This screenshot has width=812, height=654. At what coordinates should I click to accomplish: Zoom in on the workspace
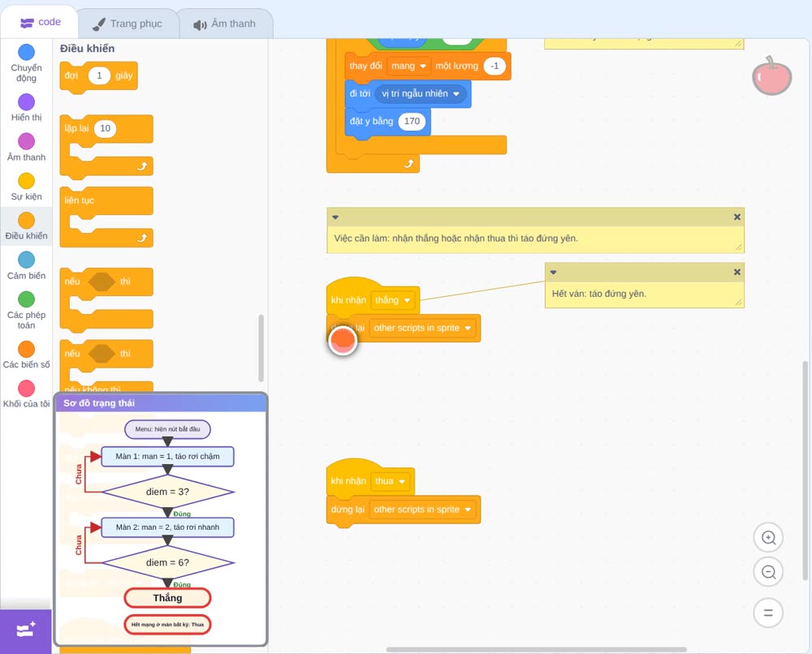[x=768, y=538]
